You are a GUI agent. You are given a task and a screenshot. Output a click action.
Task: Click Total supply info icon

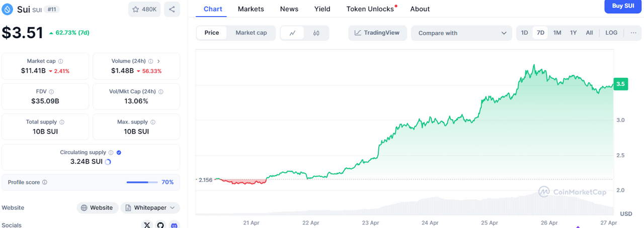62,122
